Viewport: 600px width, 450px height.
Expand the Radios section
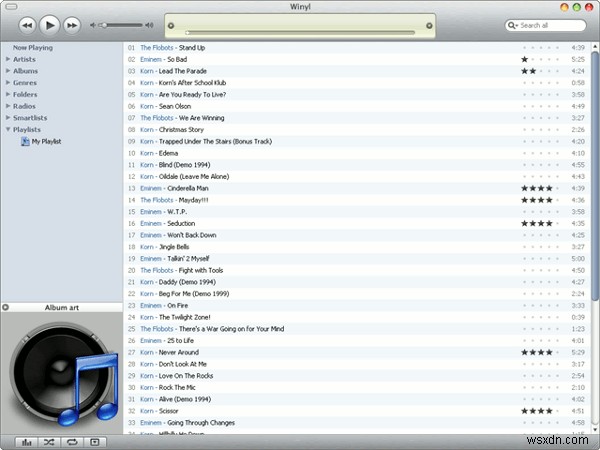[x=8, y=106]
